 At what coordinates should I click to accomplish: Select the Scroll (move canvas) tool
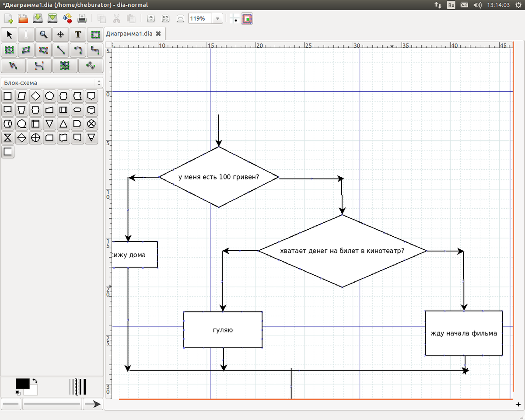coord(60,35)
